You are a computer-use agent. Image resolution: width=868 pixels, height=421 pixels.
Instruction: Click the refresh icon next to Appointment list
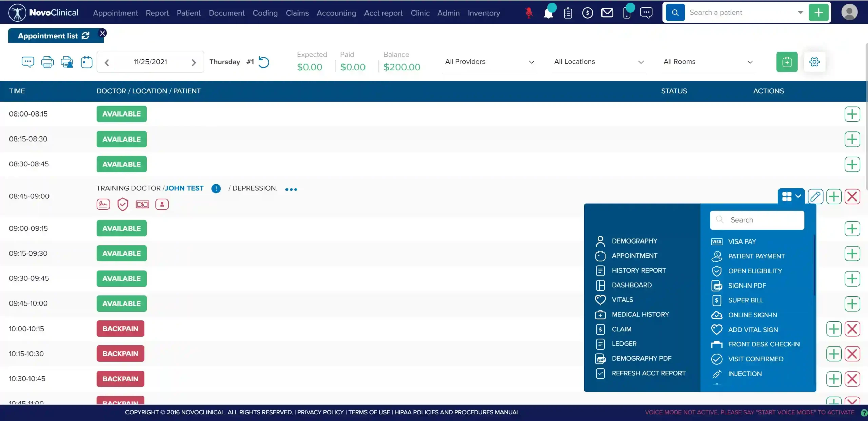point(85,35)
